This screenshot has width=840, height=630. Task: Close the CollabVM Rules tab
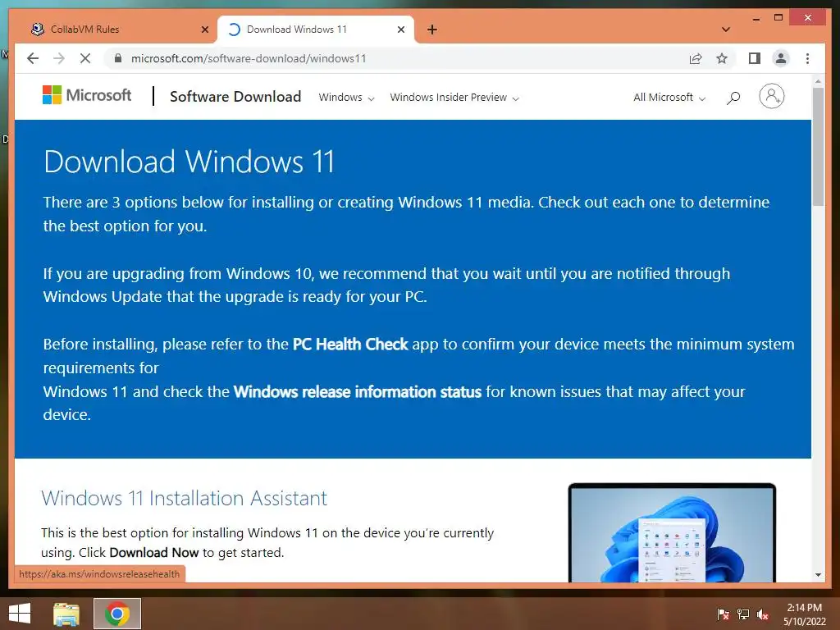[x=204, y=30]
